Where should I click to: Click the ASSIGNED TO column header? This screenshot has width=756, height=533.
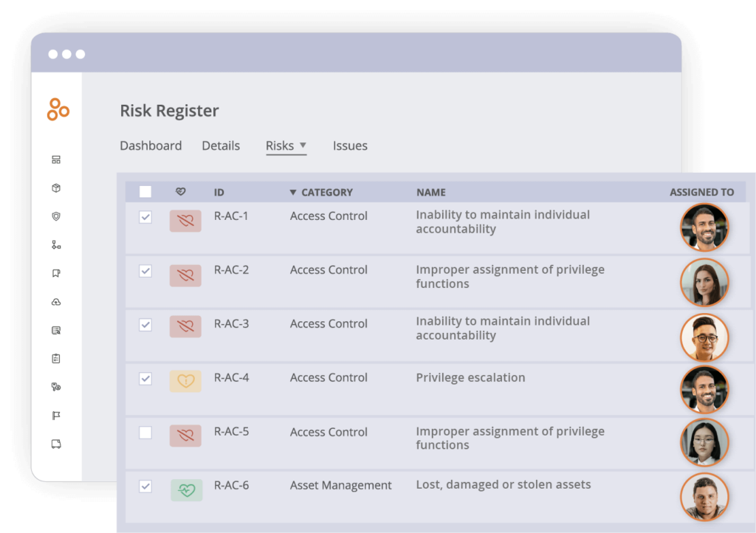point(701,192)
